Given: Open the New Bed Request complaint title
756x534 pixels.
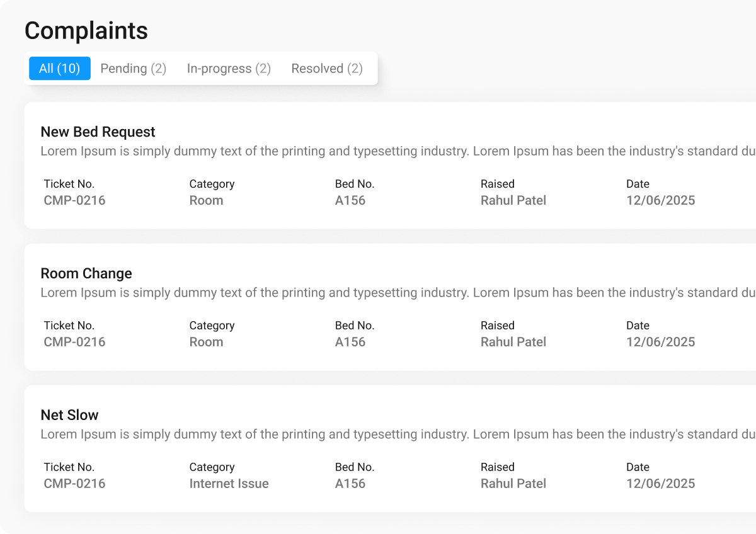Looking at the screenshot, I should (x=98, y=132).
